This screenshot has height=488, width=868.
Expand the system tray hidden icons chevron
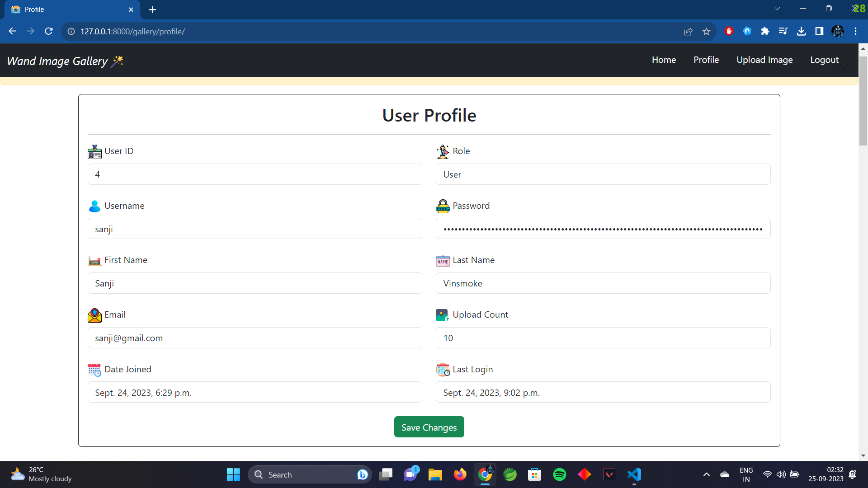(706, 474)
